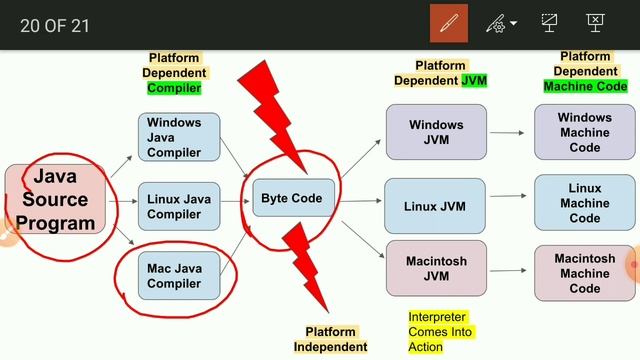Select the Java Source Program box
This screenshot has height=360, width=640.
pyautogui.click(x=55, y=200)
